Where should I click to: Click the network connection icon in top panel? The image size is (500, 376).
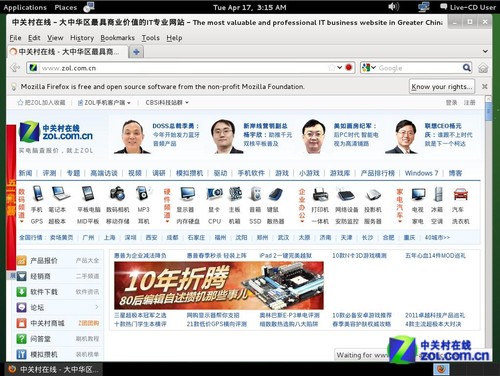coord(424,7)
